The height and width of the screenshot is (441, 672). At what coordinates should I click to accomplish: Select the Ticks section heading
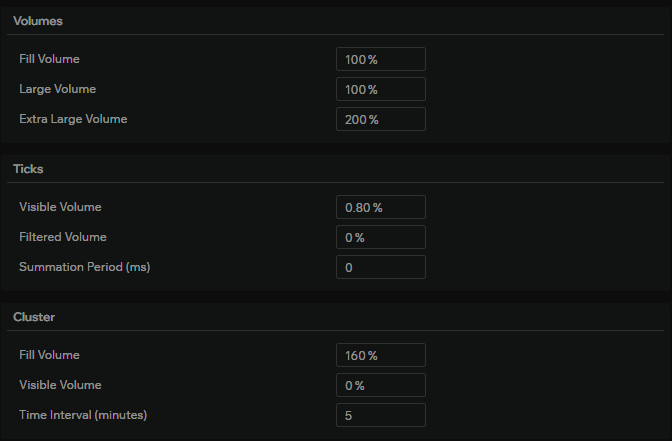click(28, 169)
